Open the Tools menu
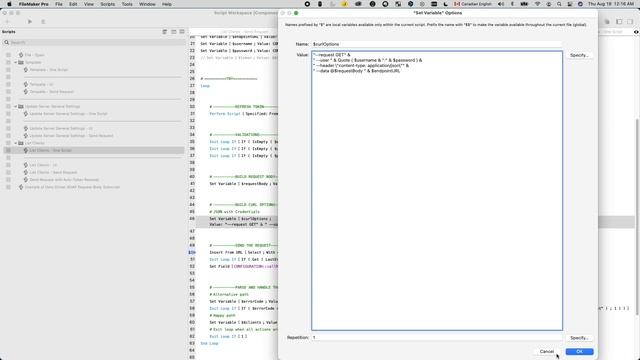Screen dimensions: 640x360 (x=127, y=4)
